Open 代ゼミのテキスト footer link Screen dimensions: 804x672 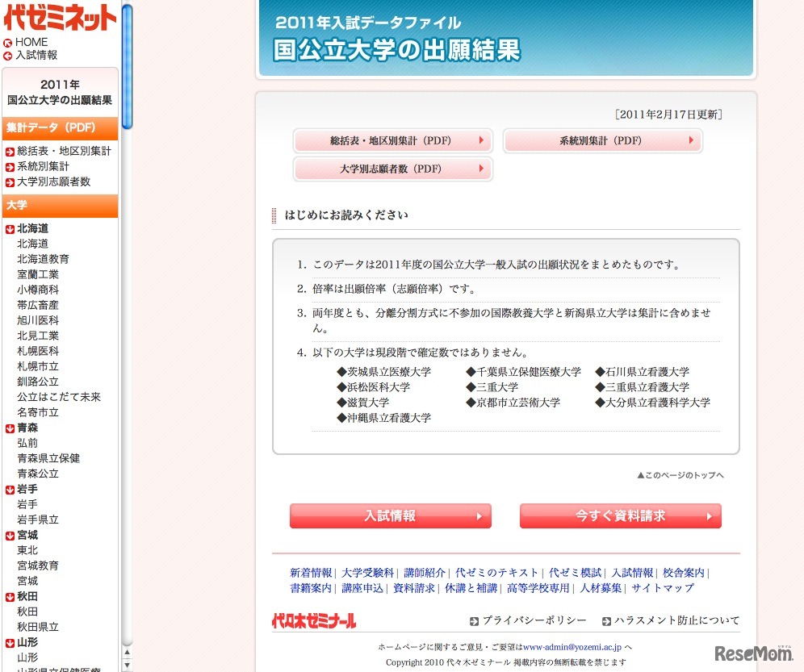tap(497, 573)
